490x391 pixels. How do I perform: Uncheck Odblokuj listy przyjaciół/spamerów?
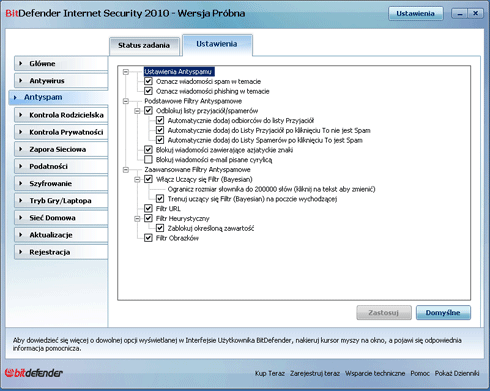tap(148, 111)
